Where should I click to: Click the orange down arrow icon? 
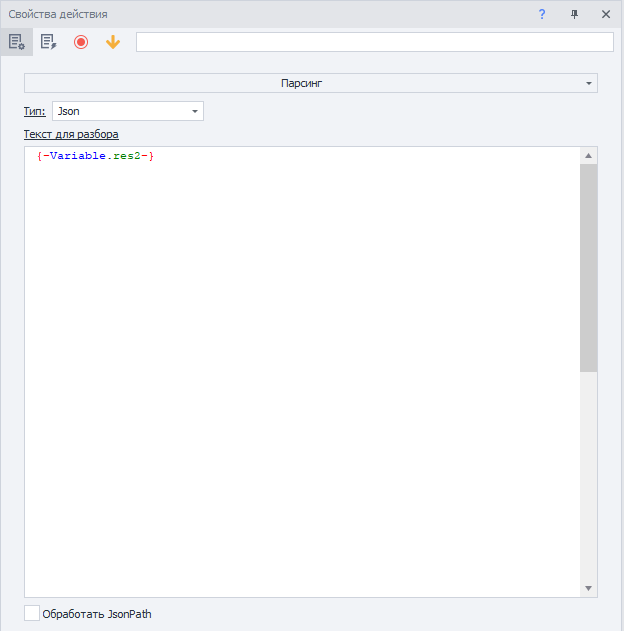tap(112, 42)
